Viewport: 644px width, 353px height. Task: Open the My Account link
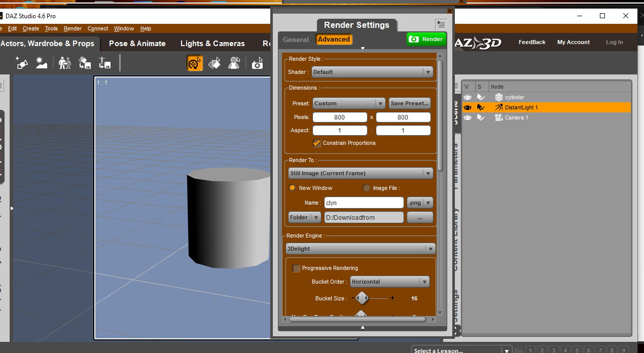(x=574, y=42)
